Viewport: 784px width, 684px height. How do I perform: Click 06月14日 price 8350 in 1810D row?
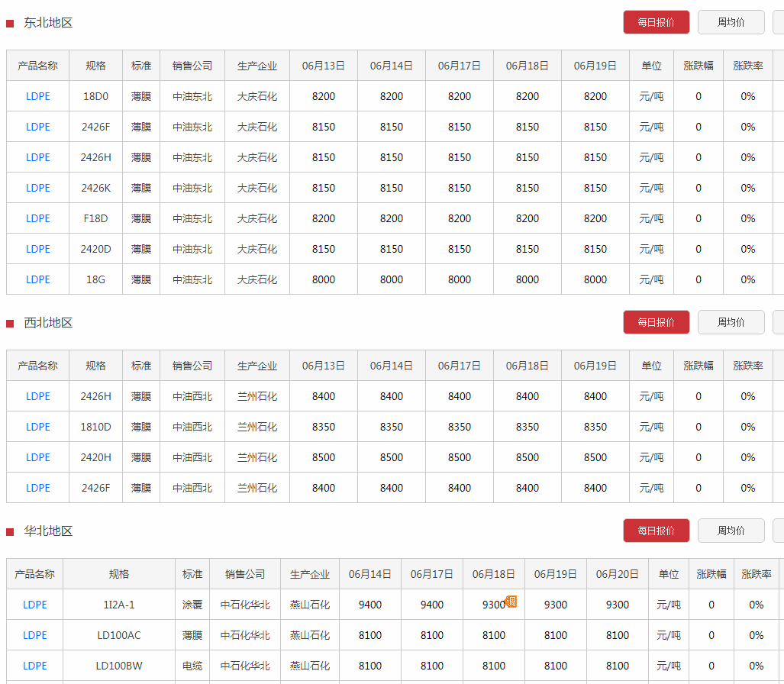coord(392,427)
